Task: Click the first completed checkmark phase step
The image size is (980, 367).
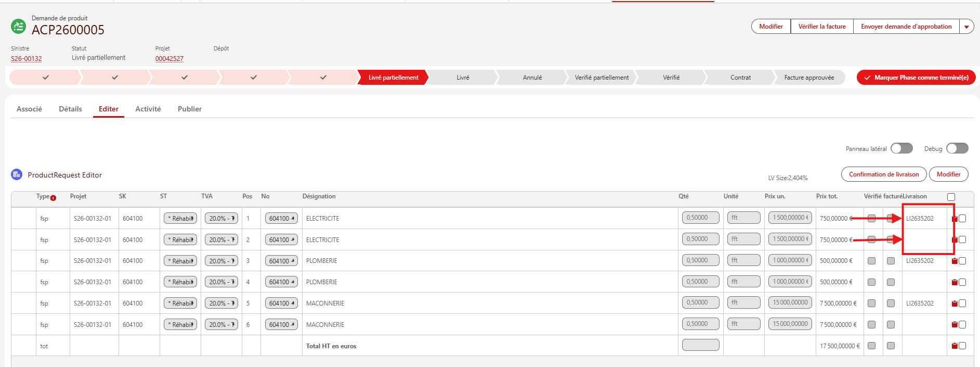Action: coord(45,78)
